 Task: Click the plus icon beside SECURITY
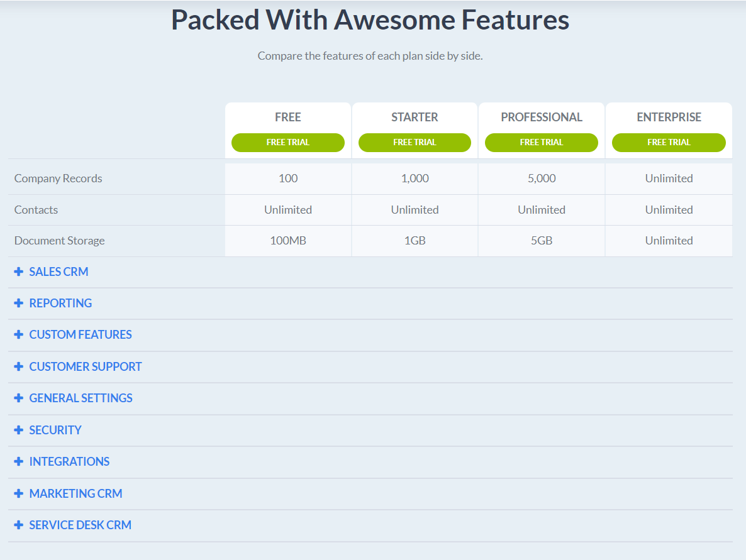click(x=18, y=431)
